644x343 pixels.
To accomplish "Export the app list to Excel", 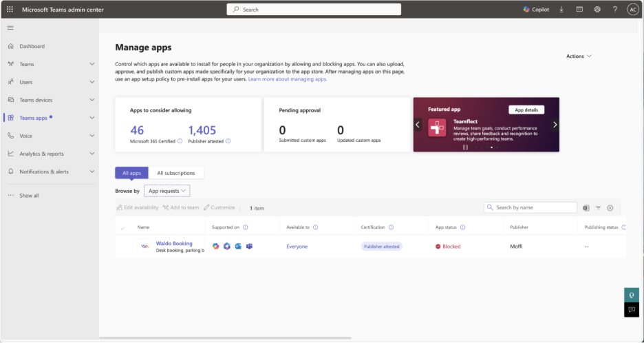I will tap(586, 208).
